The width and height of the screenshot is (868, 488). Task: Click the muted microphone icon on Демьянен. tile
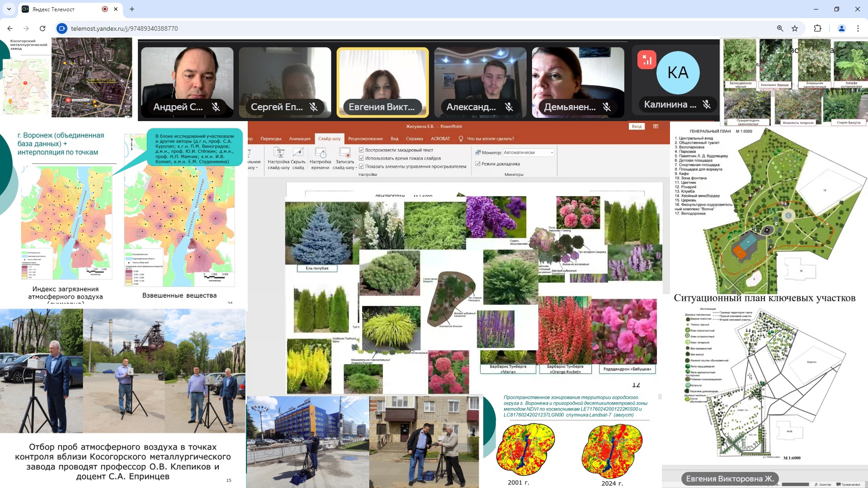click(607, 107)
